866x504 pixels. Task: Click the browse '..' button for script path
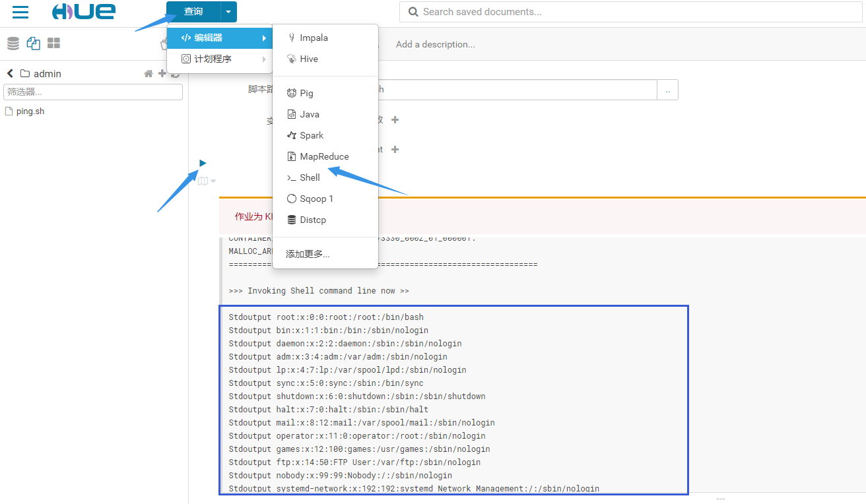pyautogui.click(x=667, y=90)
